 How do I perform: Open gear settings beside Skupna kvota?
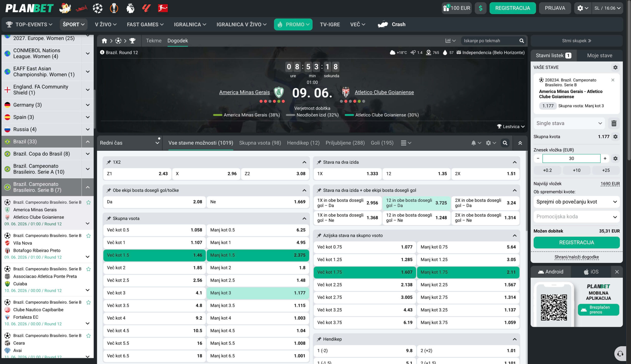pyautogui.click(x=615, y=137)
